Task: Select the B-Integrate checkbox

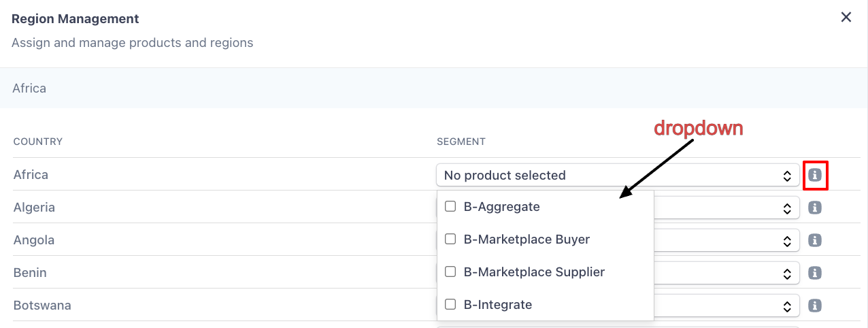Action: click(x=450, y=305)
